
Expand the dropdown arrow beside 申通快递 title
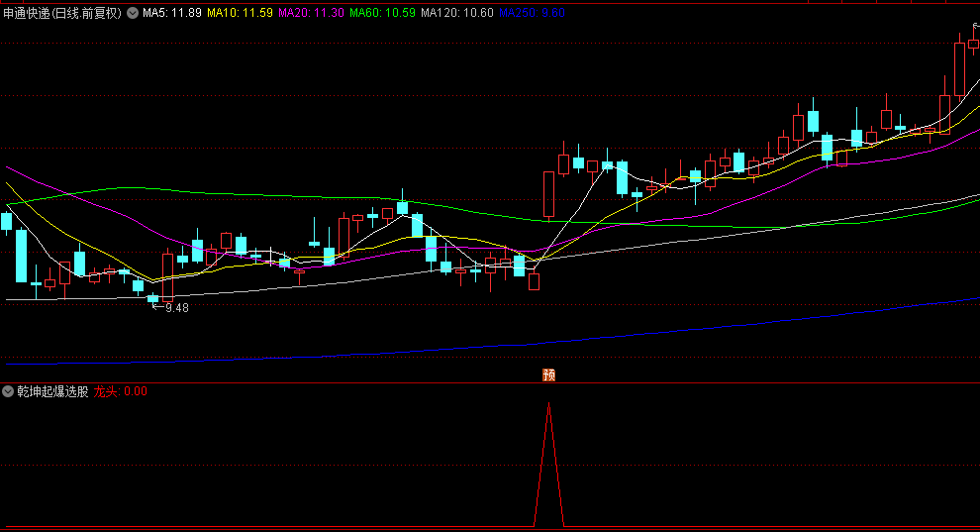pyautogui.click(x=133, y=13)
